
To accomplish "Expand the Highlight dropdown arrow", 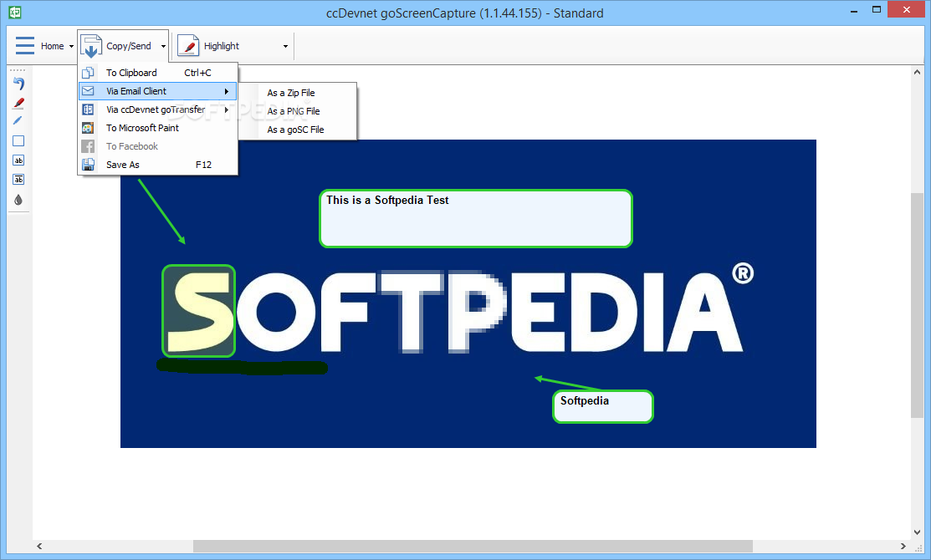I will coord(285,46).
